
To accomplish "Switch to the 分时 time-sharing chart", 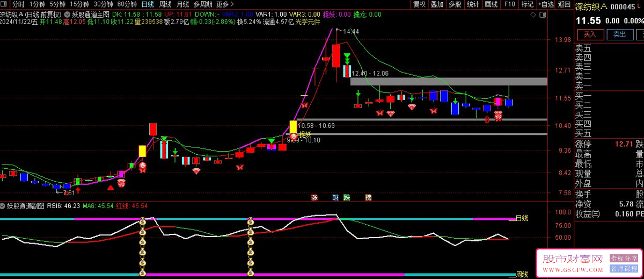I will 19,4.
